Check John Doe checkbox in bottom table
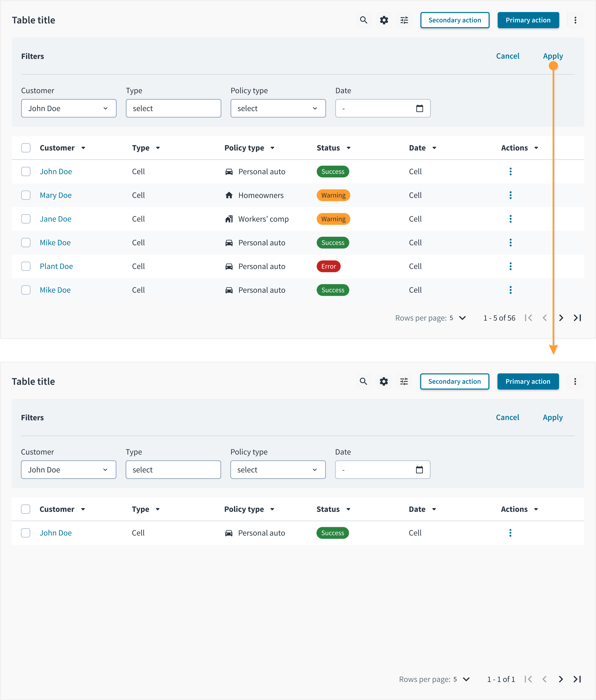 26,533
